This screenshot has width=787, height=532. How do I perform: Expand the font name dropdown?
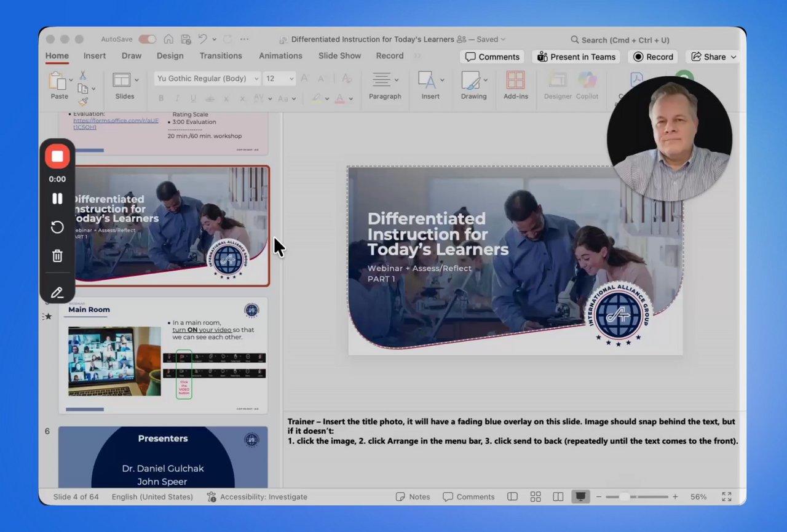point(256,79)
